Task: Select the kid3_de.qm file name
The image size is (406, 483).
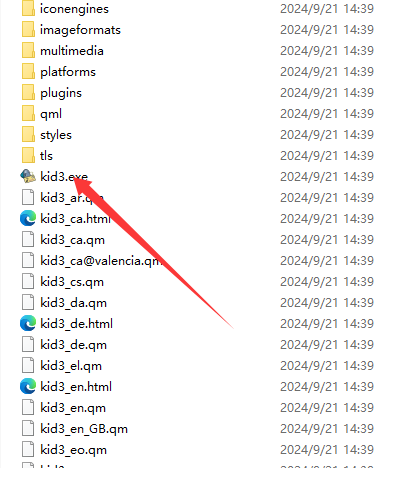Action: click(x=73, y=345)
